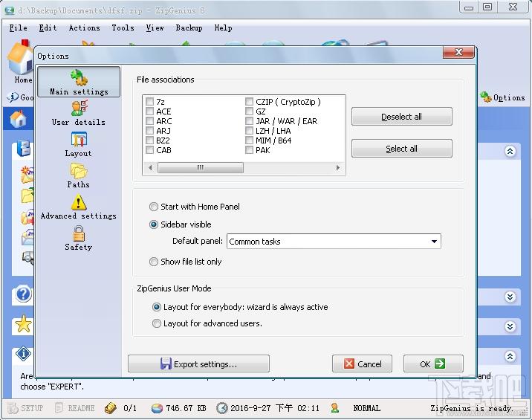This screenshot has width=532, height=420.
Task: Open the Backup menu
Action: click(x=189, y=28)
